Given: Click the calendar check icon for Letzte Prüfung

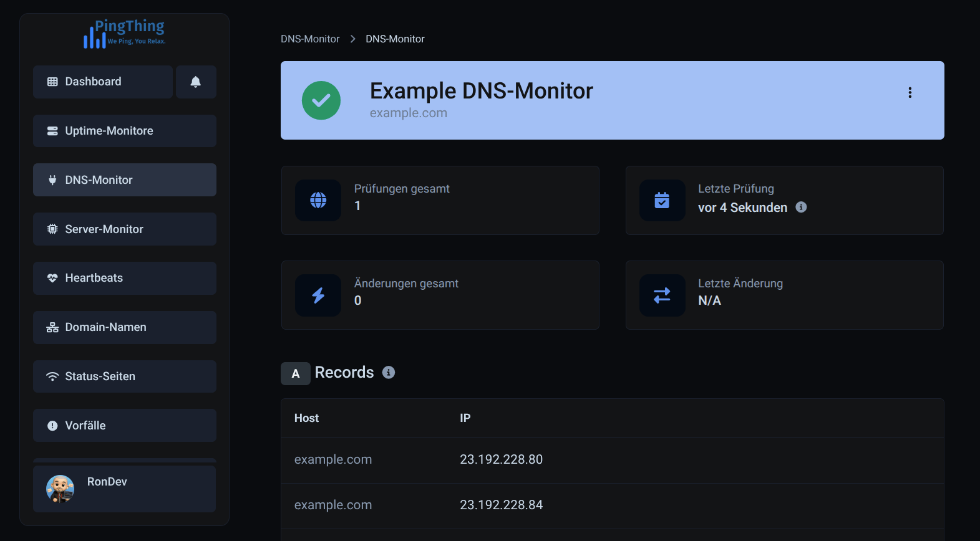Looking at the screenshot, I should [662, 200].
